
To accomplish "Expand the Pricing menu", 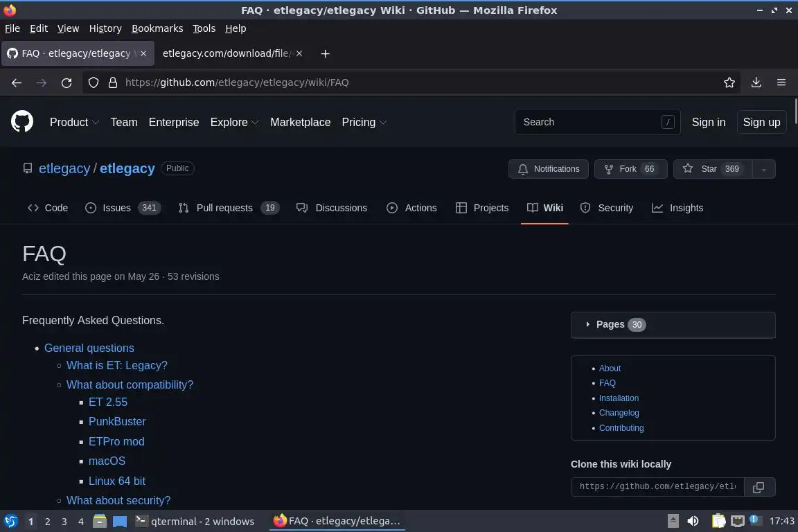I will pyautogui.click(x=364, y=122).
